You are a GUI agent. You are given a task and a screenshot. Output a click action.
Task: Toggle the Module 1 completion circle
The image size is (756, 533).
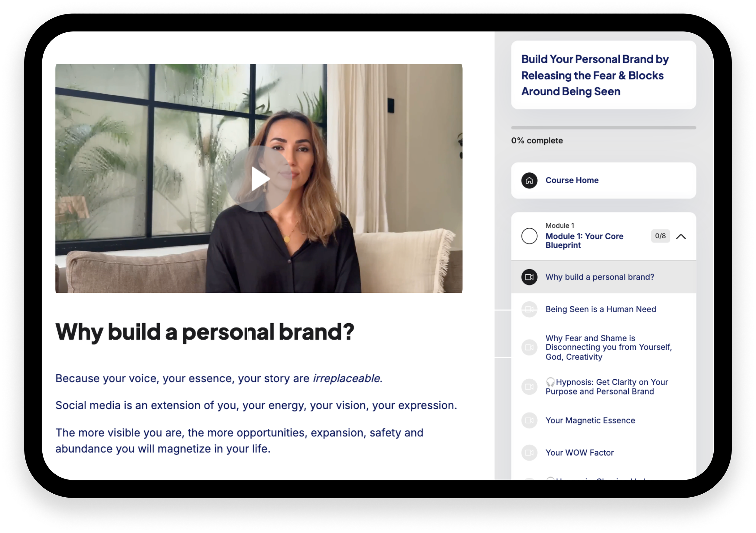pyautogui.click(x=530, y=236)
